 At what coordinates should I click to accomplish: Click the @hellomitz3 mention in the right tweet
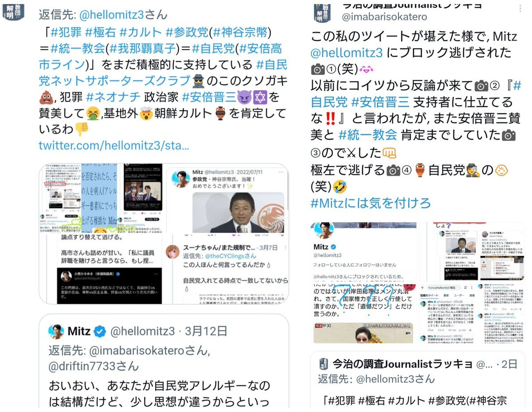tap(347, 53)
